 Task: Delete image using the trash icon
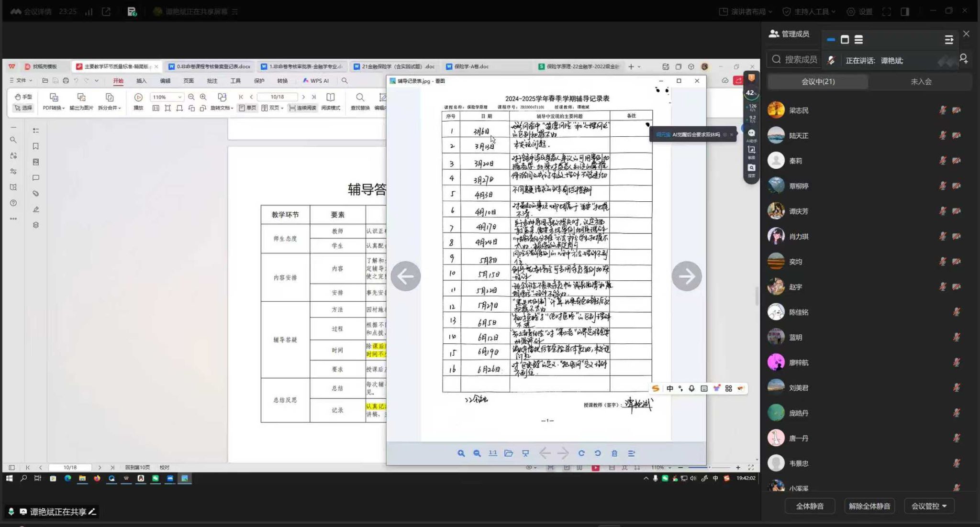(614, 453)
